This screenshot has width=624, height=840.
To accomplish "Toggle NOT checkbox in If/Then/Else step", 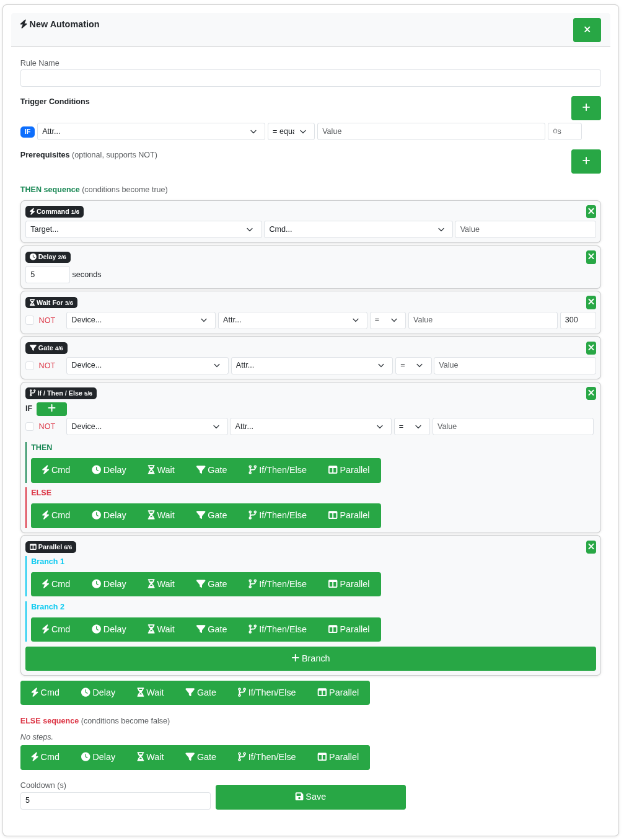I will tap(30, 427).
